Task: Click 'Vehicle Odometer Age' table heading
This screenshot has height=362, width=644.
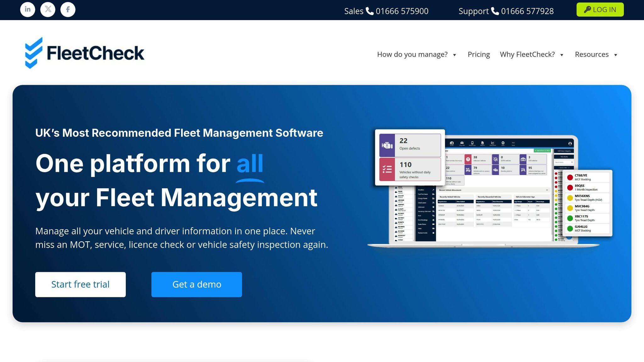Action: [x=525, y=197]
